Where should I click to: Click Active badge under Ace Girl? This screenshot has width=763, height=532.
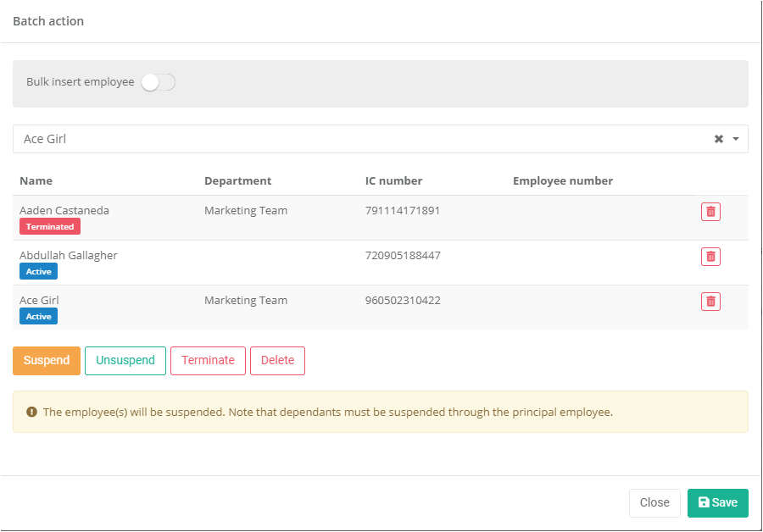(x=39, y=317)
